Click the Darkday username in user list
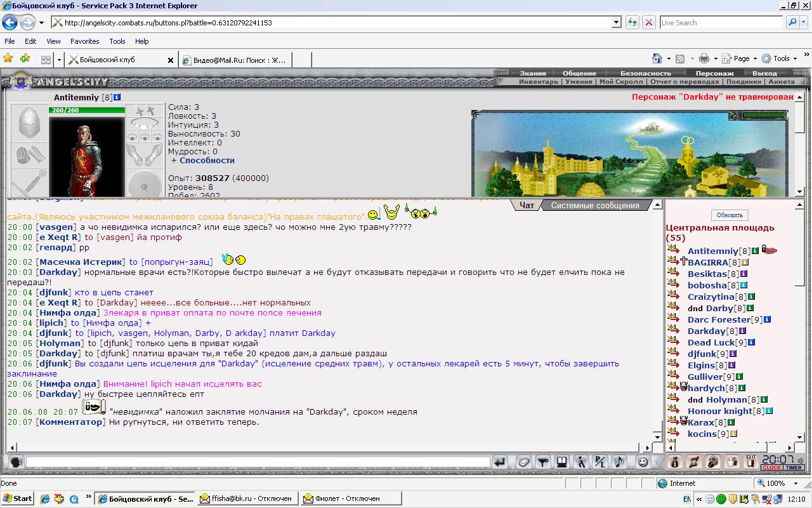The height and width of the screenshot is (508, 812). click(x=706, y=331)
